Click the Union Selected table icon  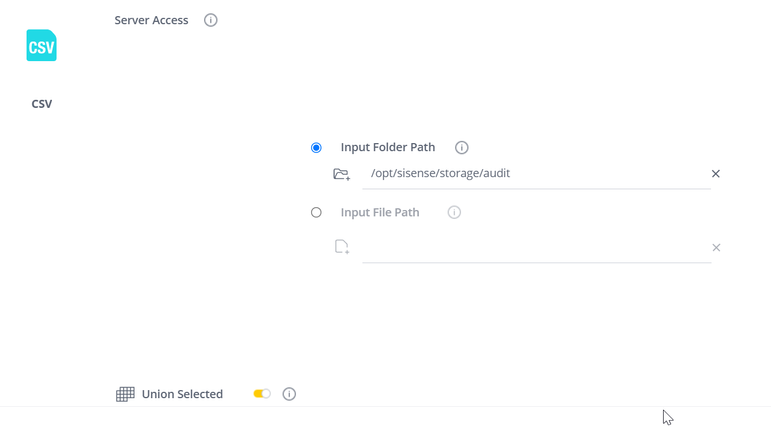click(125, 394)
